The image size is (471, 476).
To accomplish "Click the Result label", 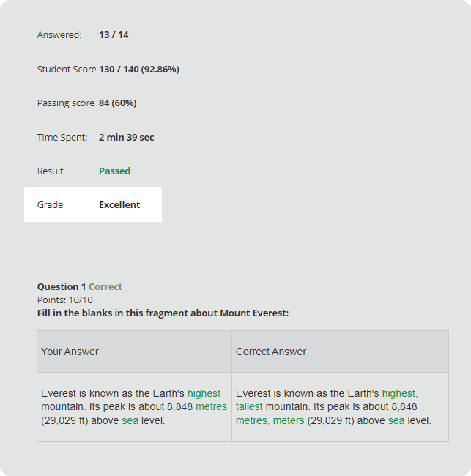I will point(50,171).
